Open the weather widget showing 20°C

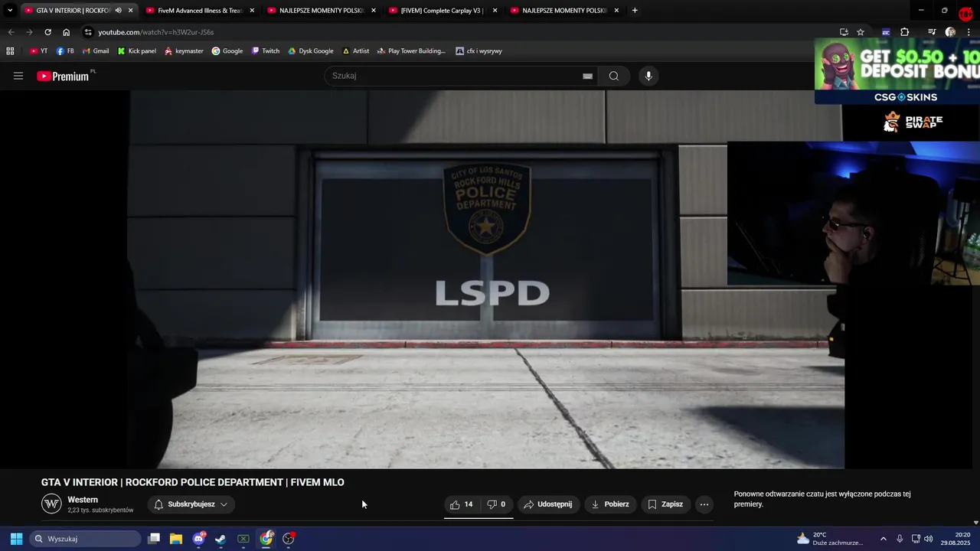[x=831, y=539]
